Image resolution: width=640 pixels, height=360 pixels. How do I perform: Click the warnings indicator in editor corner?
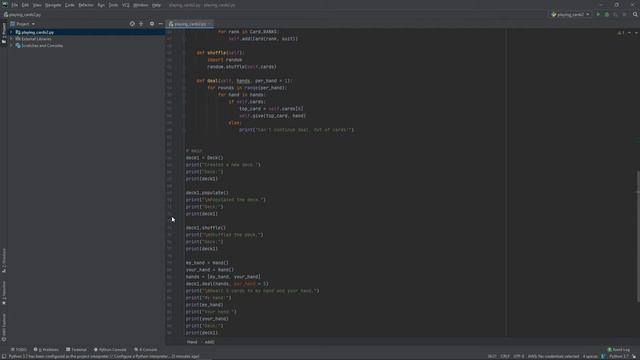click(x=621, y=33)
